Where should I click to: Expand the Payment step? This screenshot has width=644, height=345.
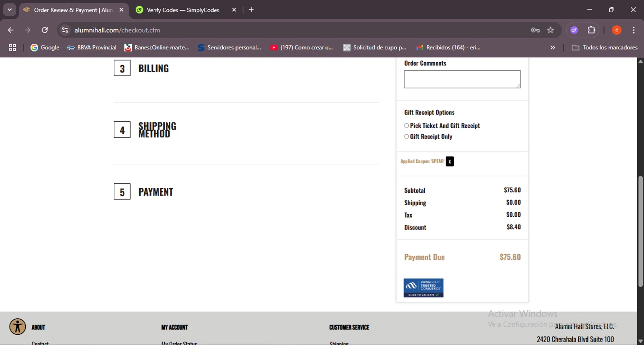[x=155, y=192]
